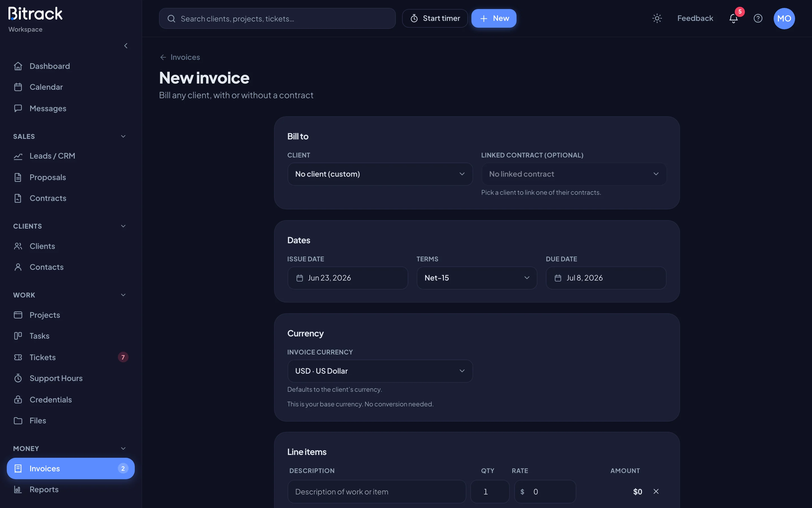Image resolution: width=812 pixels, height=508 pixels.
Task: Click the Start timer button
Action: click(x=435, y=18)
